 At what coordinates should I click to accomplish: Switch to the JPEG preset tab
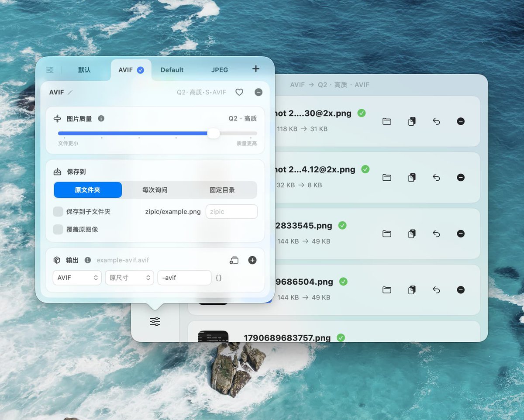coord(220,70)
